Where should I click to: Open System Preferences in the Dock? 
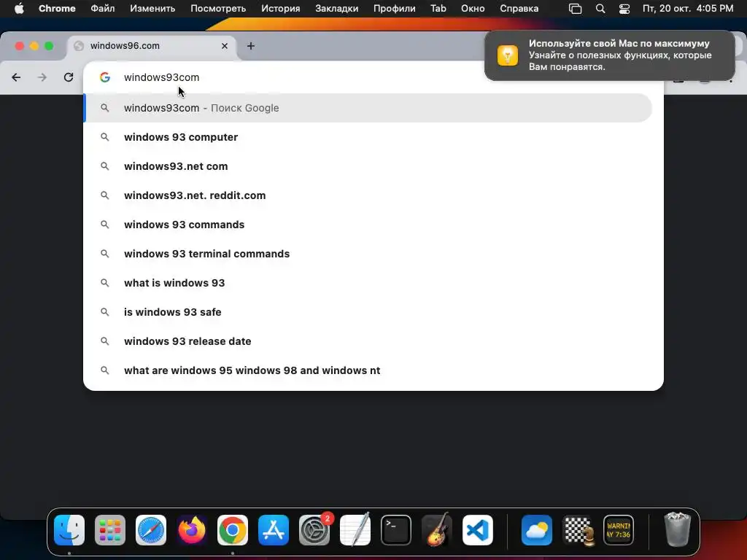(x=314, y=530)
